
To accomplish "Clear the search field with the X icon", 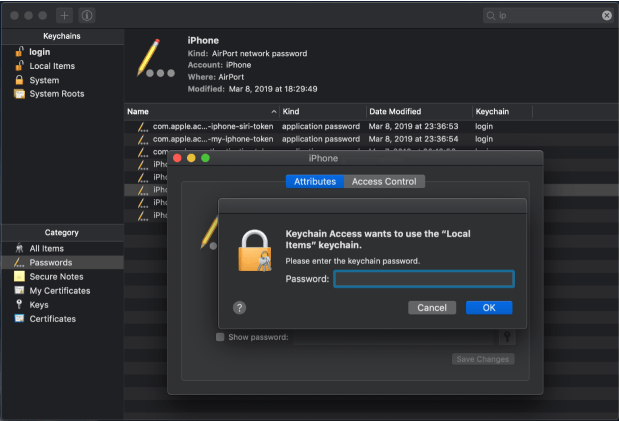I will 606,15.
